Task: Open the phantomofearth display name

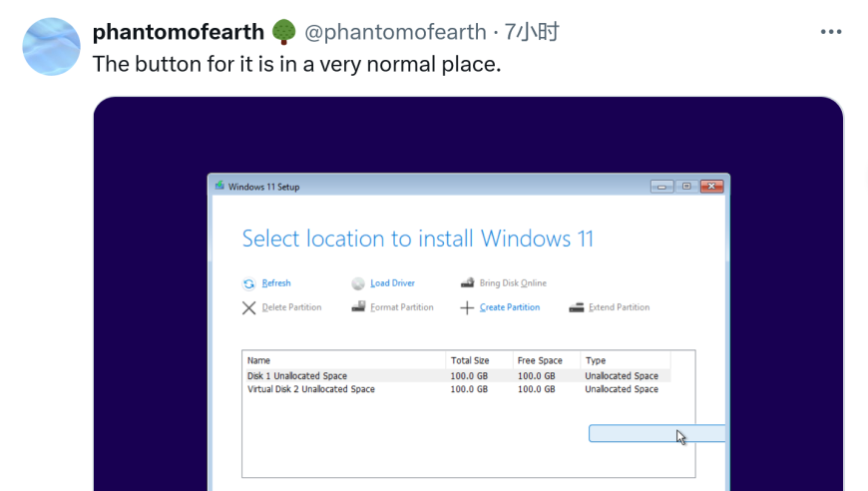Action: pos(179,32)
